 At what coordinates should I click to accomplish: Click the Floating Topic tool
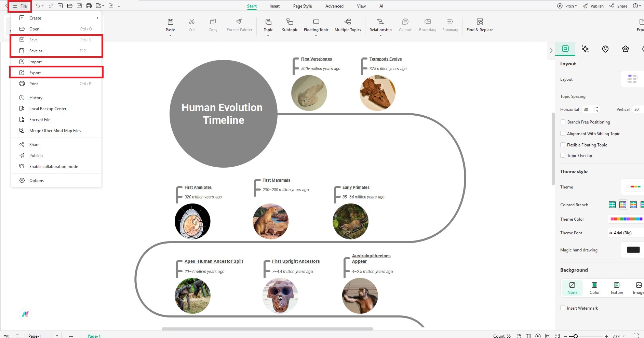316,25
